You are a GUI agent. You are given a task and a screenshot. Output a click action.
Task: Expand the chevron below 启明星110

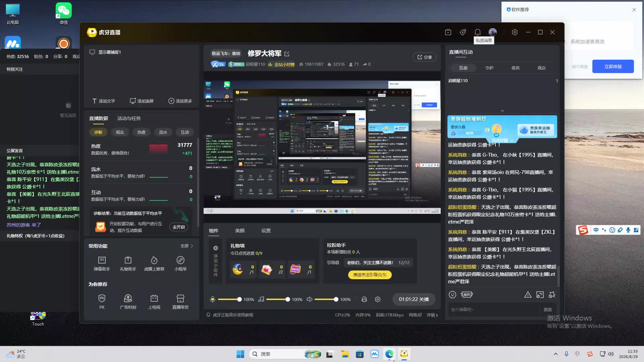pyautogui.click(x=502, y=111)
